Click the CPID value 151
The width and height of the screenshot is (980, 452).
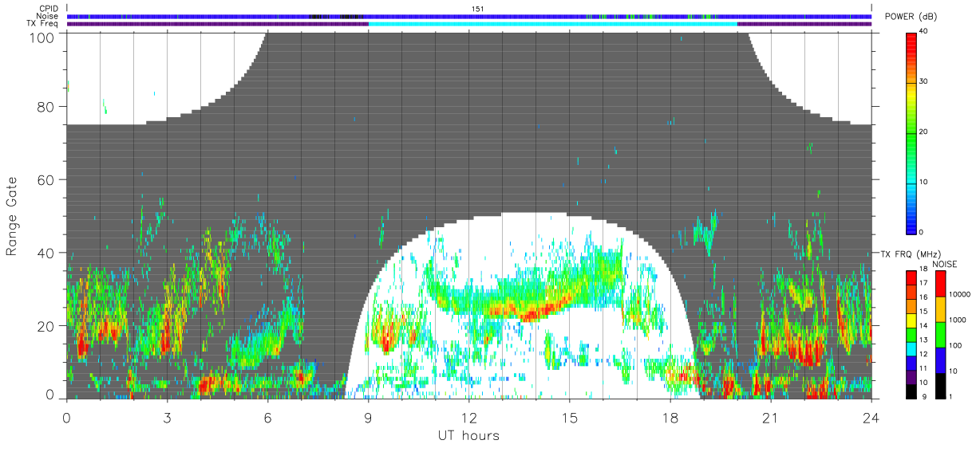tap(478, 9)
